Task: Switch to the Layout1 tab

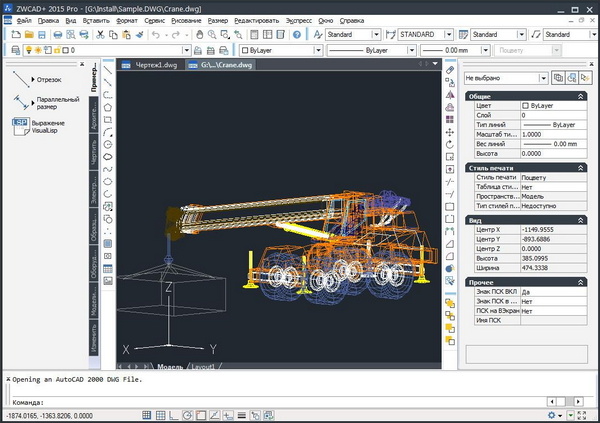Action: click(x=204, y=367)
